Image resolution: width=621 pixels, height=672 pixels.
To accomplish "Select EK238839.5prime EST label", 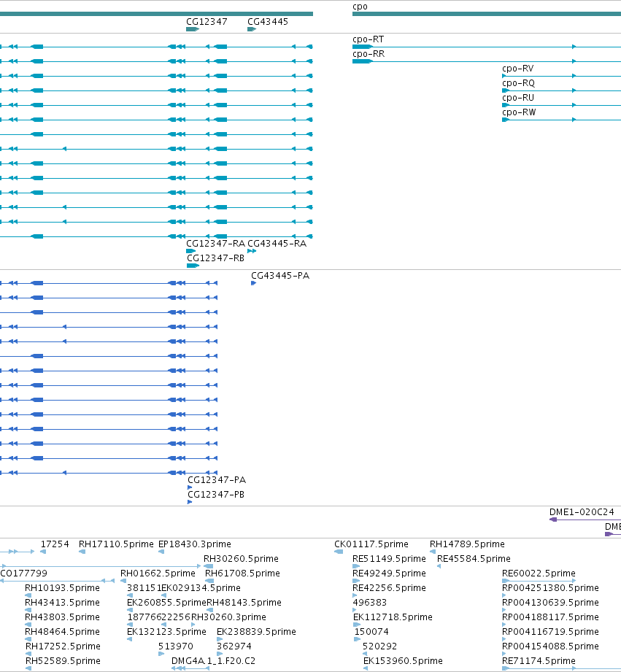I will [x=256, y=631].
